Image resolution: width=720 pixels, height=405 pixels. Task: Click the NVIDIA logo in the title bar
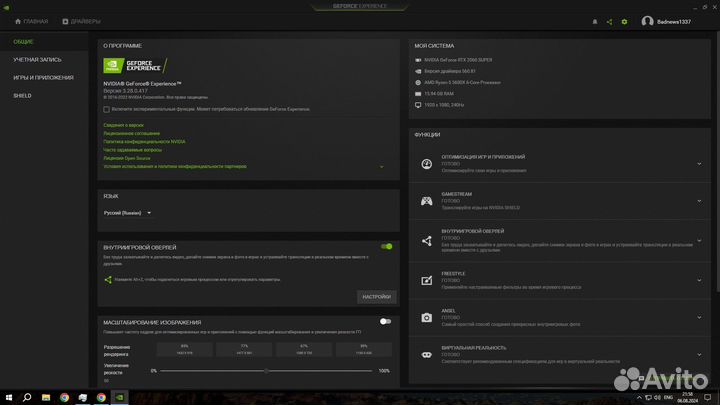6,7
